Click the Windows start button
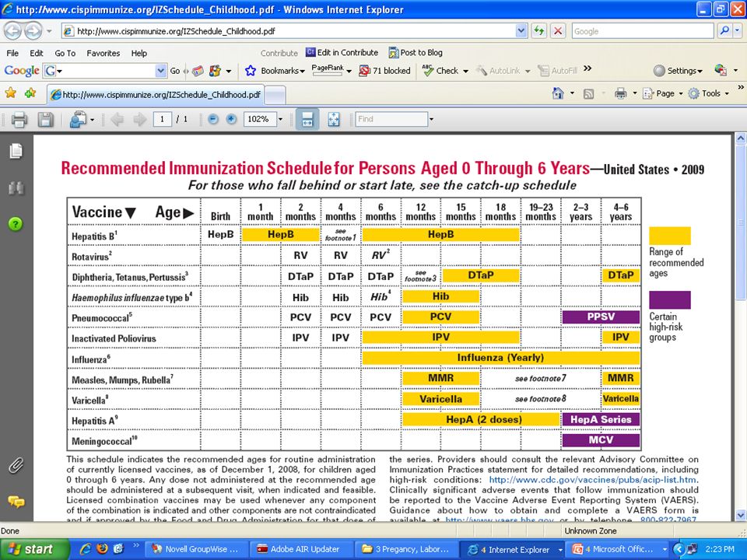747x560 pixels. (x=33, y=549)
